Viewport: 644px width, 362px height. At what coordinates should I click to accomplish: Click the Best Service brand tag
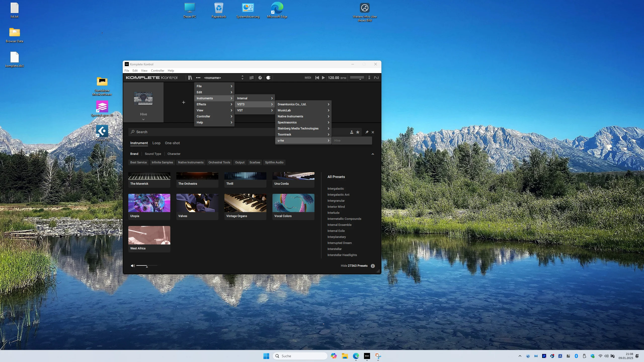coord(138,162)
